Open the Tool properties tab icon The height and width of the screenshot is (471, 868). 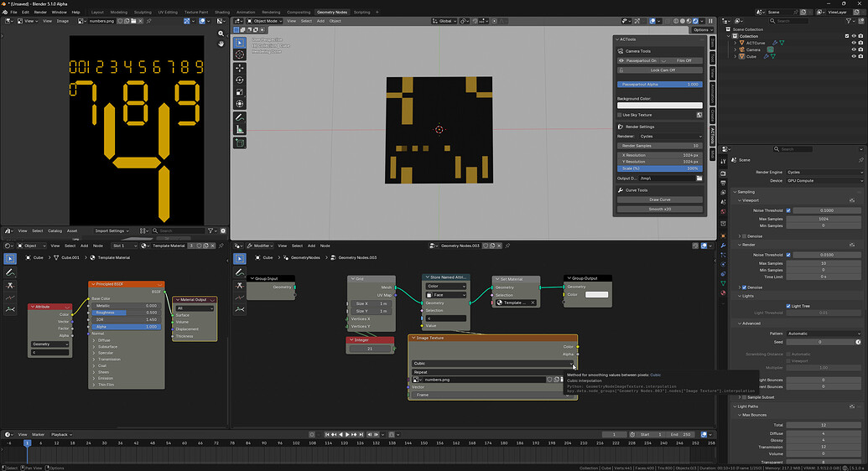click(x=723, y=162)
